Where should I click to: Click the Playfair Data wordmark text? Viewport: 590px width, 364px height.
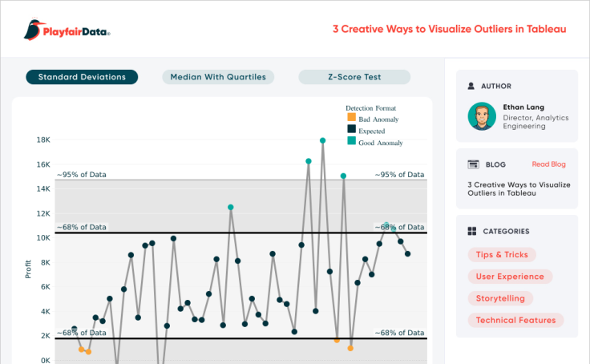coord(76,31)
